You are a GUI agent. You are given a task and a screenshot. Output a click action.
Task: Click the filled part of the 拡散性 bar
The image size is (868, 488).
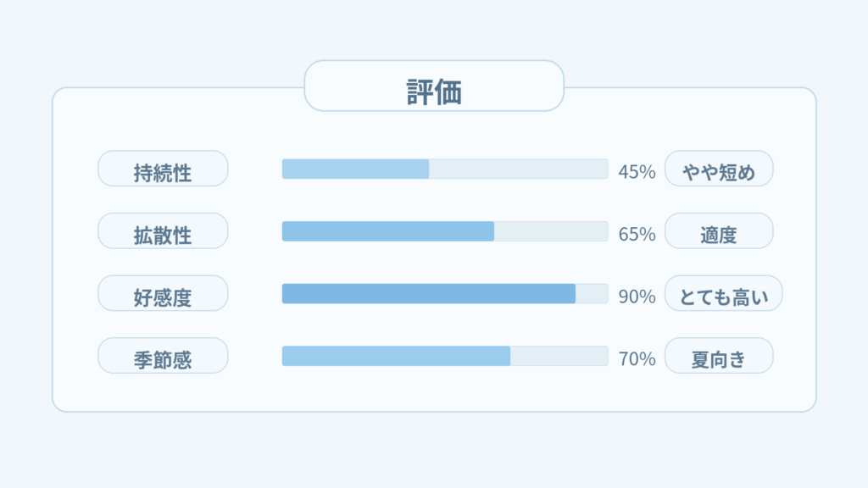click(x=387, y=231)
